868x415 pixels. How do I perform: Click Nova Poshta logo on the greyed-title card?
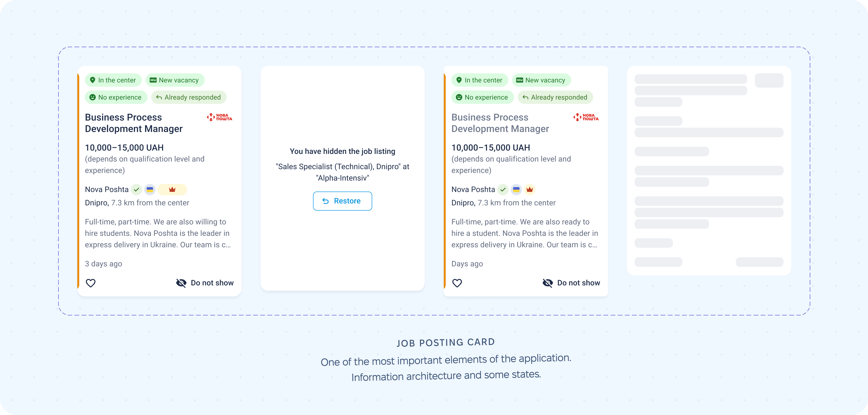pyautogui.click(x=586, y=117)
